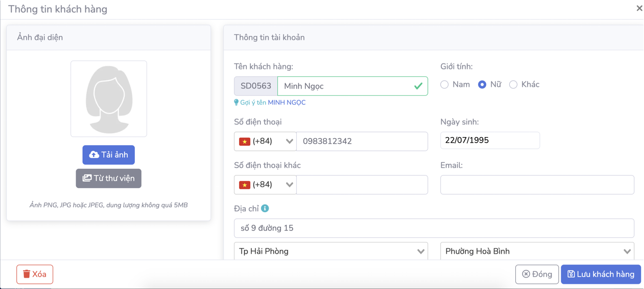Viewport: 644px width, 289px height.
Task: Expand the Tp Hải Phòng city dropdown
Action: point(331,251)
